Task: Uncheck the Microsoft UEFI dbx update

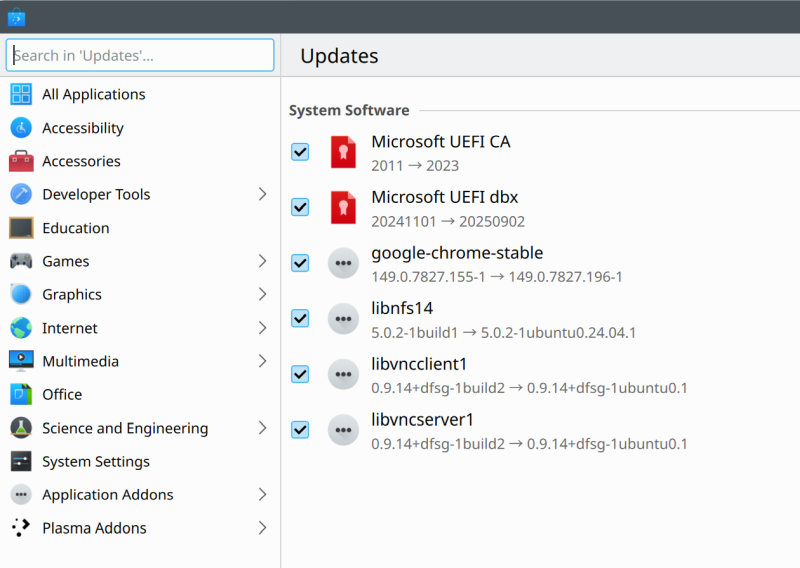Action: tap(300, 207)
